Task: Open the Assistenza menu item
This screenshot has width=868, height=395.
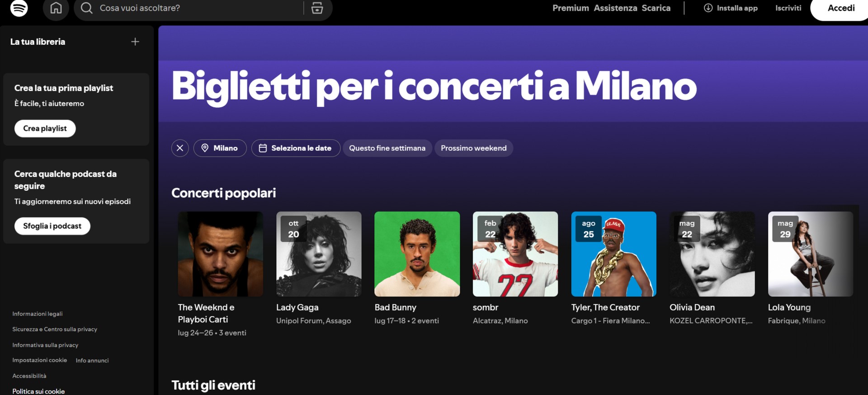Action: click(615, 8)
